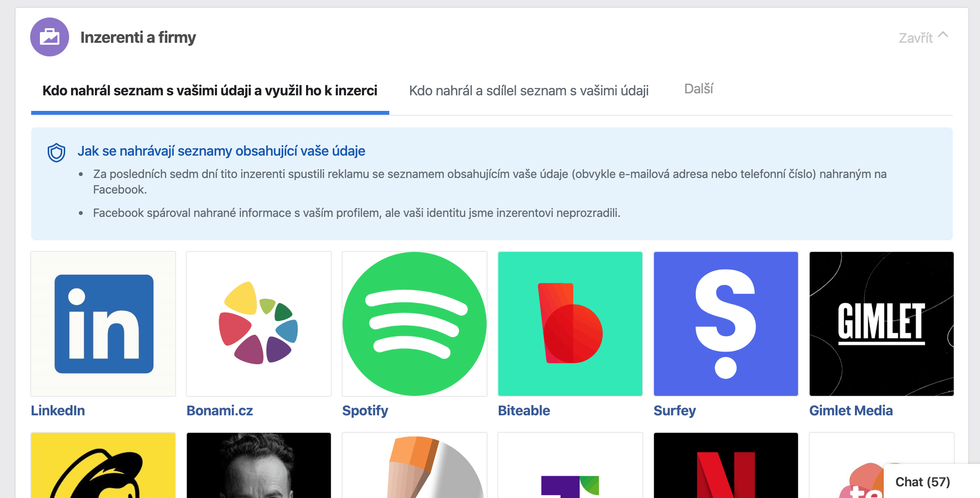980x498 pixels.
Task: Open the Další tab
Action: 698,89
